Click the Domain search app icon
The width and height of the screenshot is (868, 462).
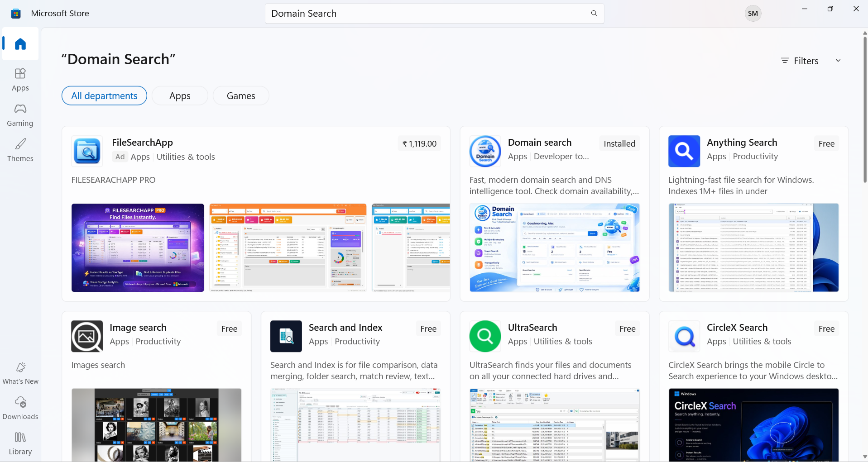(485, 151)
